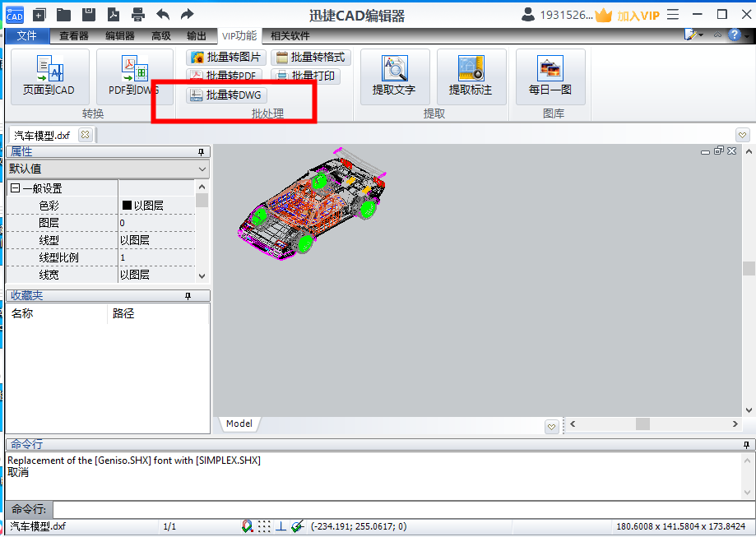Select the Model layout tab
This screenshot has width=756, height=537.
point(239,424)
